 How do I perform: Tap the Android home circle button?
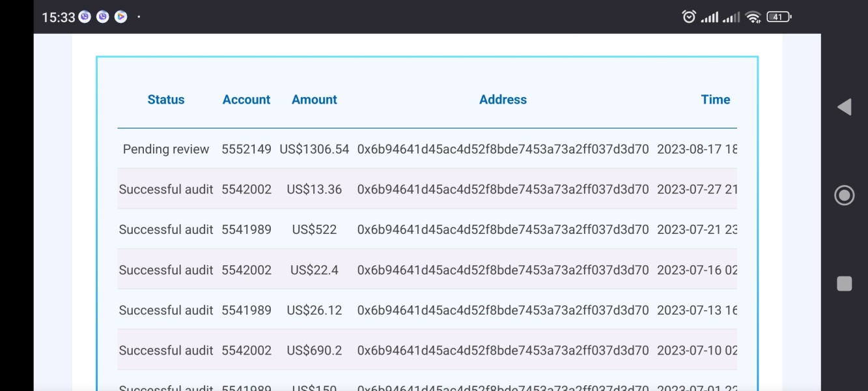point(845,195)
